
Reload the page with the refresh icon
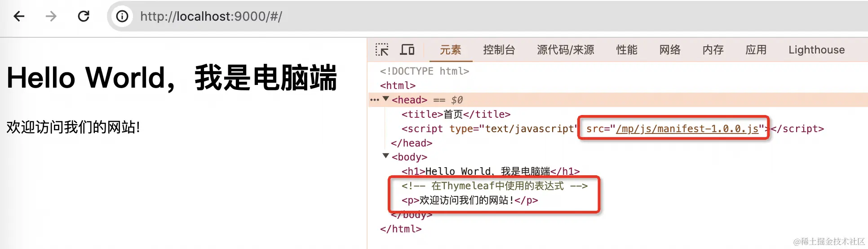84,17
